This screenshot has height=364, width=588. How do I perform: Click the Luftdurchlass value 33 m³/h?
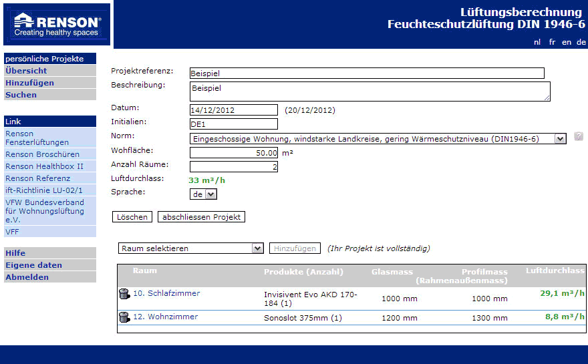coord(206,180)
